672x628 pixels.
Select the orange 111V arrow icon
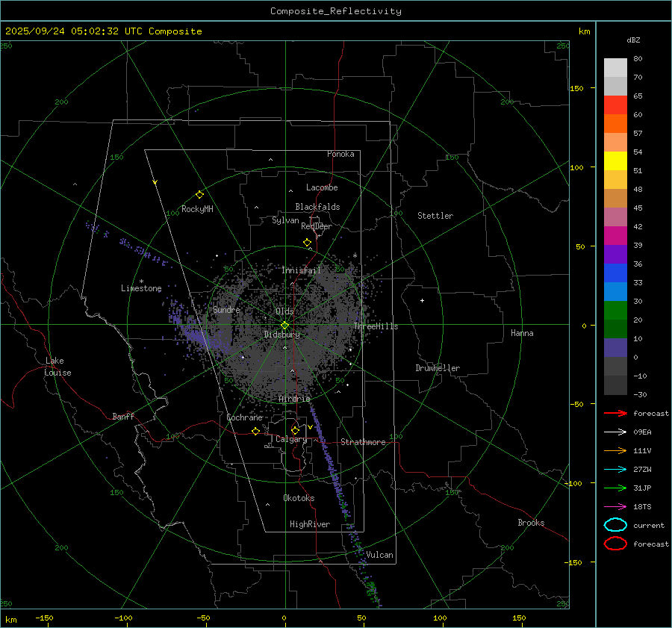(x=615, y=450)
